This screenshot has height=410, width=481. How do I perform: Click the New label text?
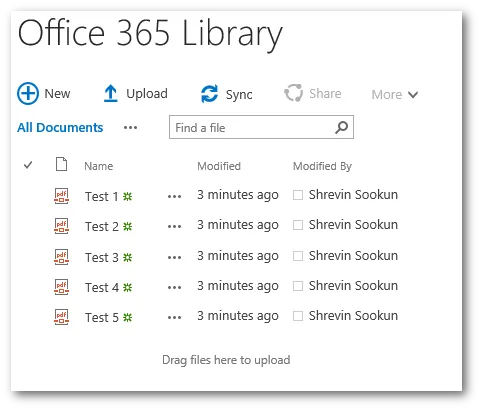57,94
